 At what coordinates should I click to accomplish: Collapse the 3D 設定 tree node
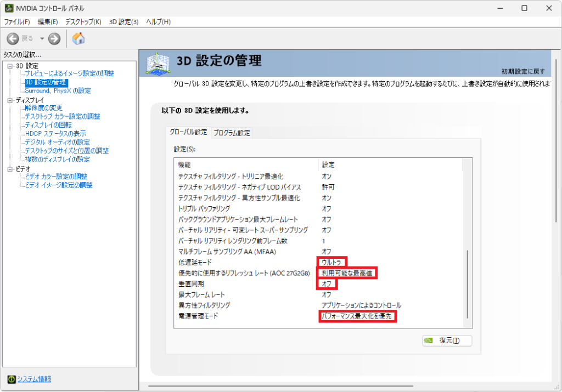coord(10,66)
